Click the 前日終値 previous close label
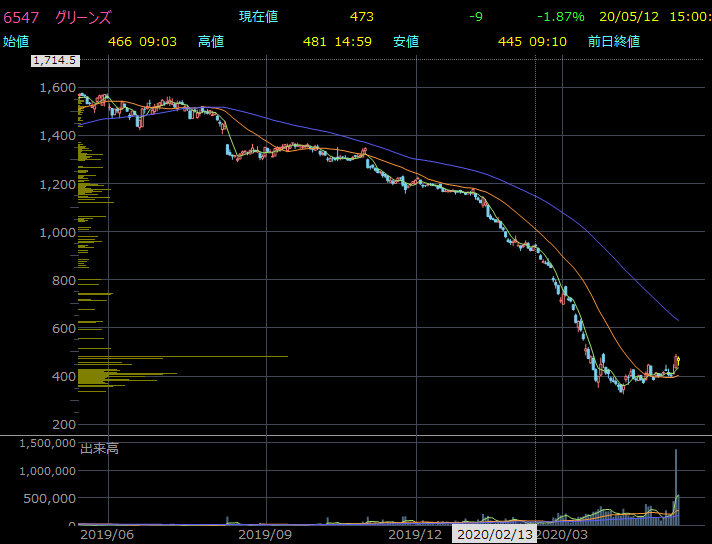The height and width of the screenshot is (544, 712). (x=614, y=41)
